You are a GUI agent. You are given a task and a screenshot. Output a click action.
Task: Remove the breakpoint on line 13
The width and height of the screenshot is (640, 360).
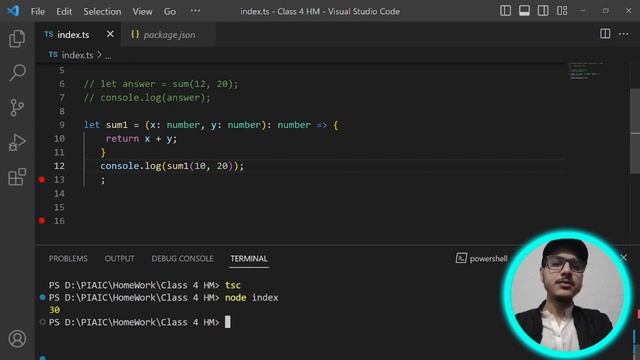(x=42, y=180)
